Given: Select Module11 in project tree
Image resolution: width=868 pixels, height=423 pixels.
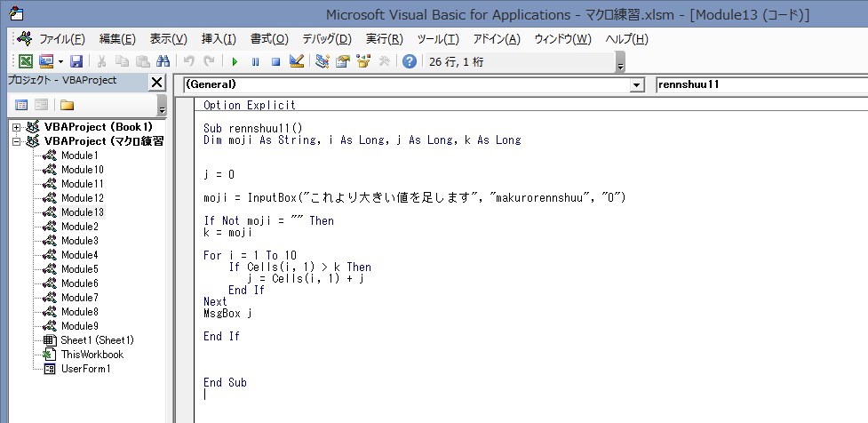Looking at the screenshot, I should click(82, 184).
